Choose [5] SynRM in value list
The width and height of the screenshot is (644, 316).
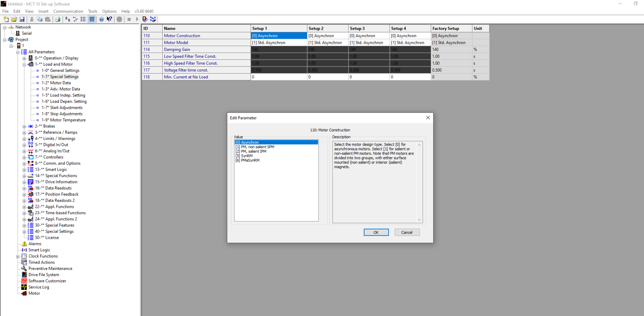coord(244,156)
